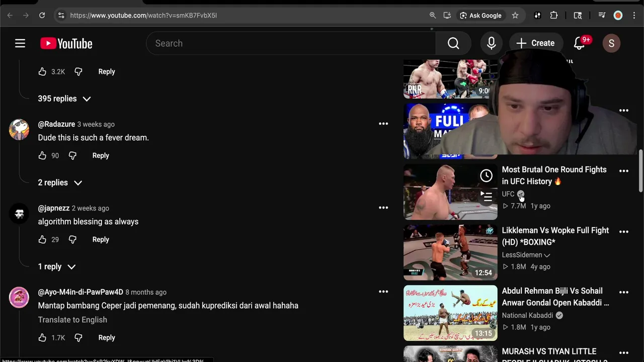
Task: Reply to @Ayo-M4in-di-PawPaw4D's comment
Action: (x=107, y=337)
